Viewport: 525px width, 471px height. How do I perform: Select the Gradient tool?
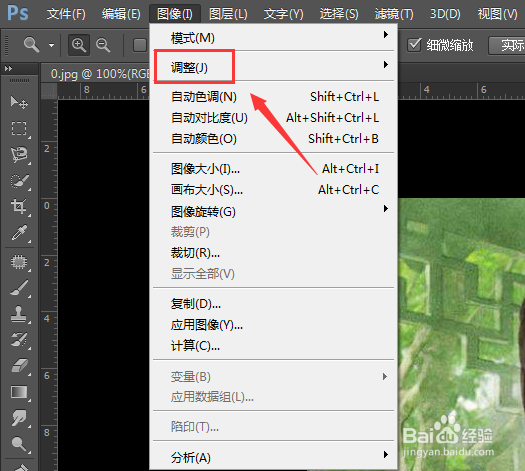click(19, 392)
